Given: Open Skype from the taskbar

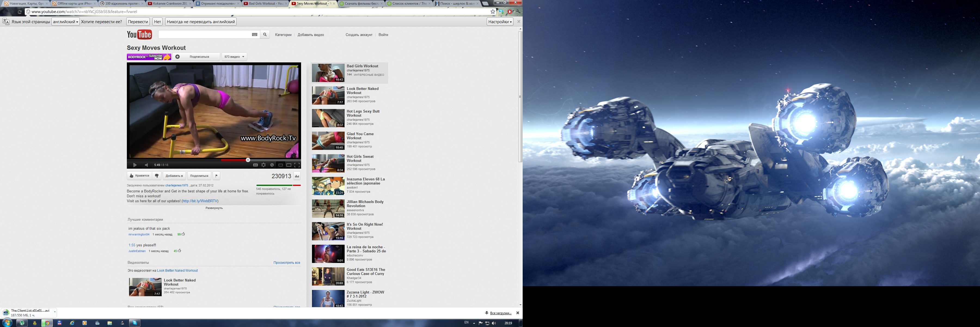Looking at the screenshot, I should (135, 323).
